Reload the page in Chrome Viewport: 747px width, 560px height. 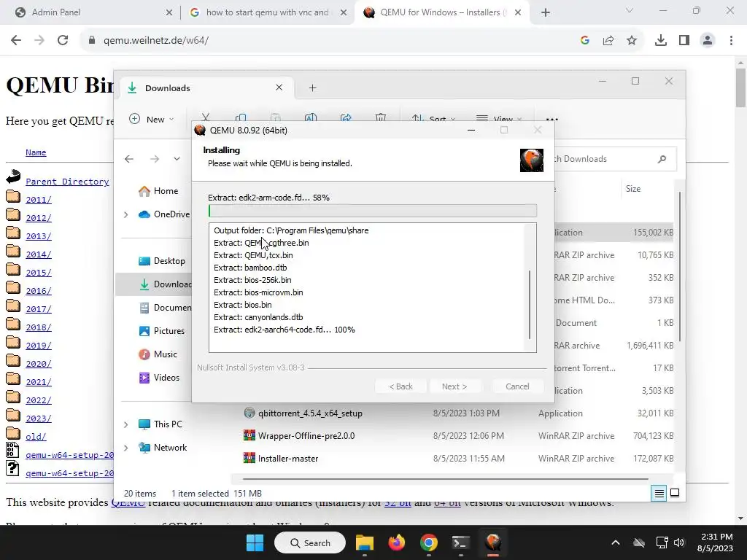click(x=63, y=41)
